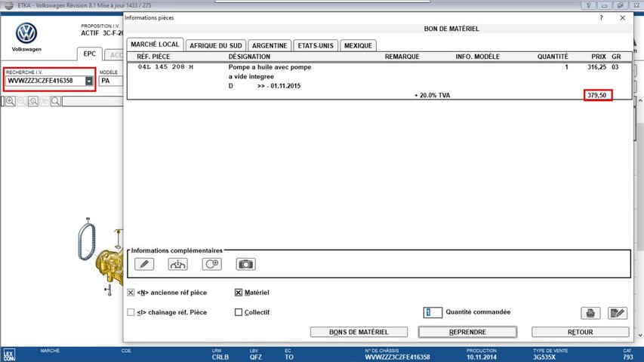Click the production date 10.11.2014
644x362 pixels.
[x=482, y=357]
